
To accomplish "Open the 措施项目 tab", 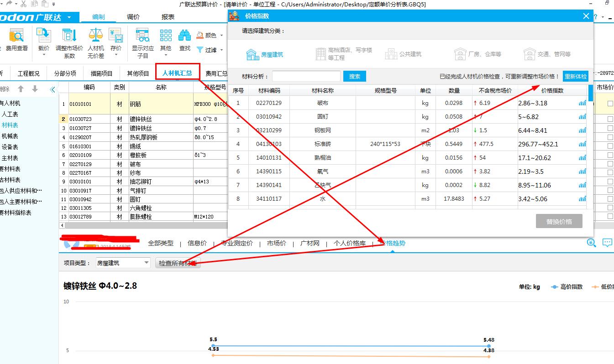I will click(x=101, y=73).
